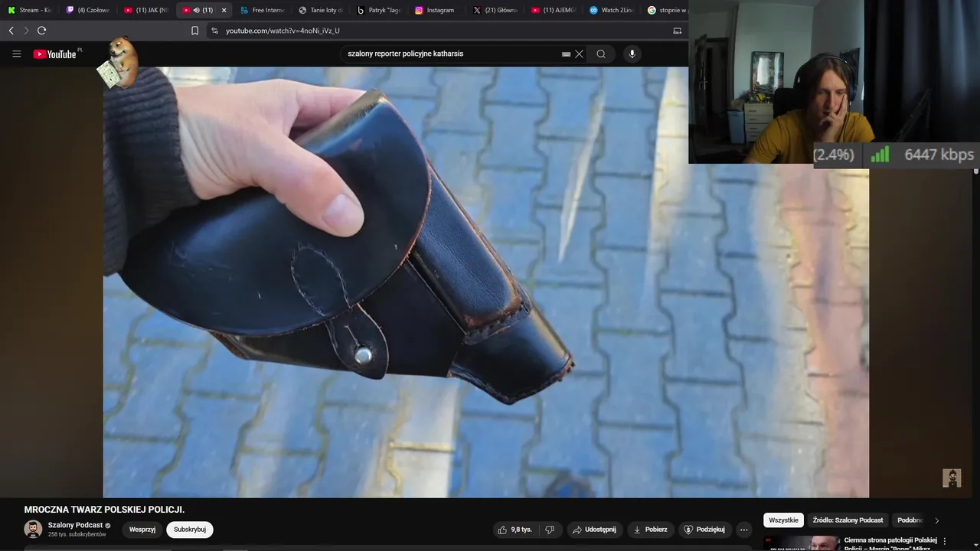Open options for recommended video Ciemna strona
This screenshot has width=980, height=551.
click(x=944, y=541)
